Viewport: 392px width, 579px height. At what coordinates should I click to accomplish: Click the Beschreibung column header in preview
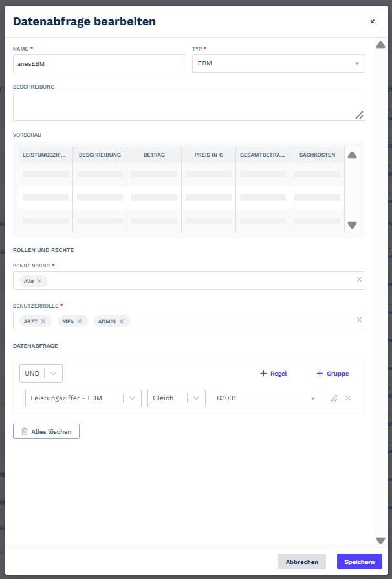[100, 155]
